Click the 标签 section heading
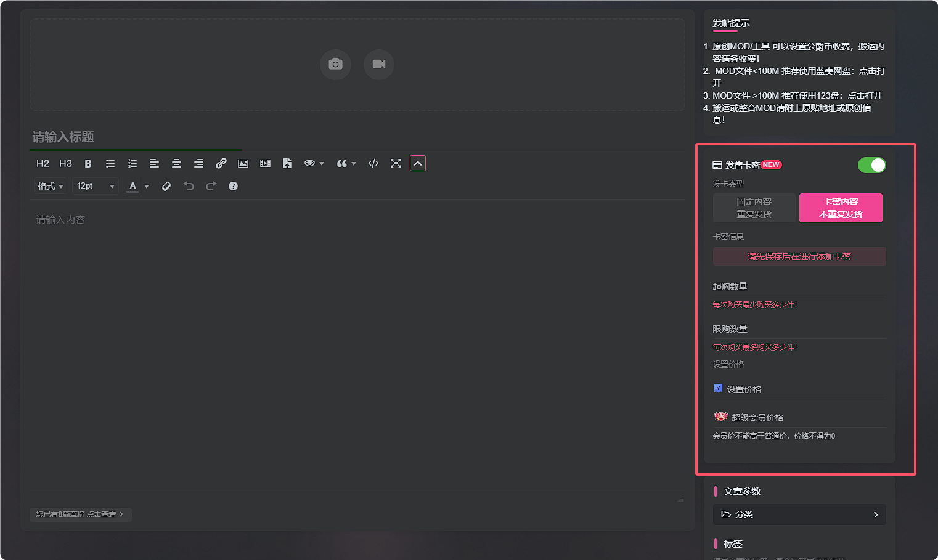 click(733, 543)
